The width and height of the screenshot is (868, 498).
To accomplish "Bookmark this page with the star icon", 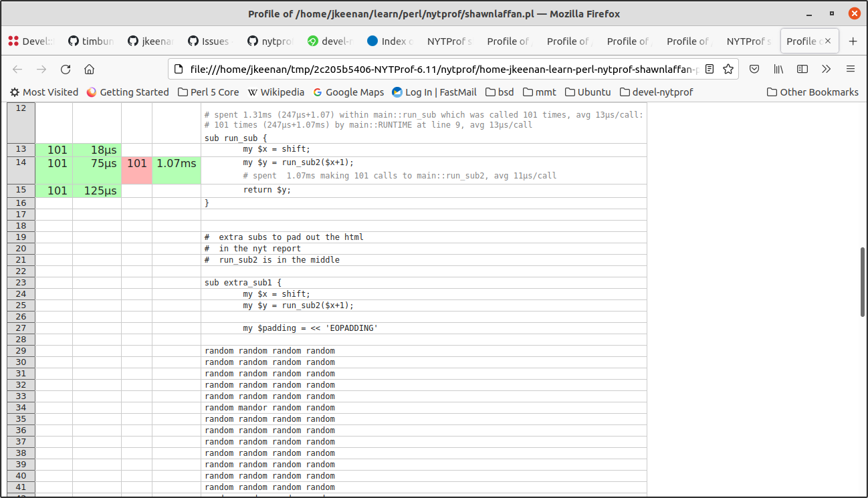I will point(728,69).
